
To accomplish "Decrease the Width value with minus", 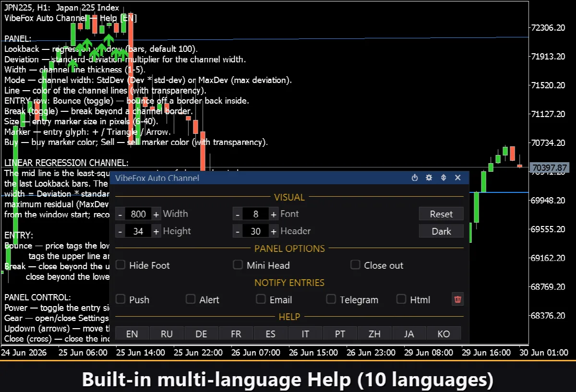I will point(120,214).
